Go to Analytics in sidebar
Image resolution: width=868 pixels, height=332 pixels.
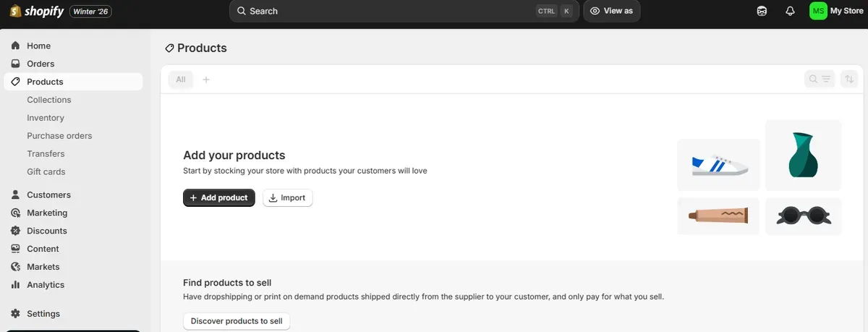pos(73,285)
